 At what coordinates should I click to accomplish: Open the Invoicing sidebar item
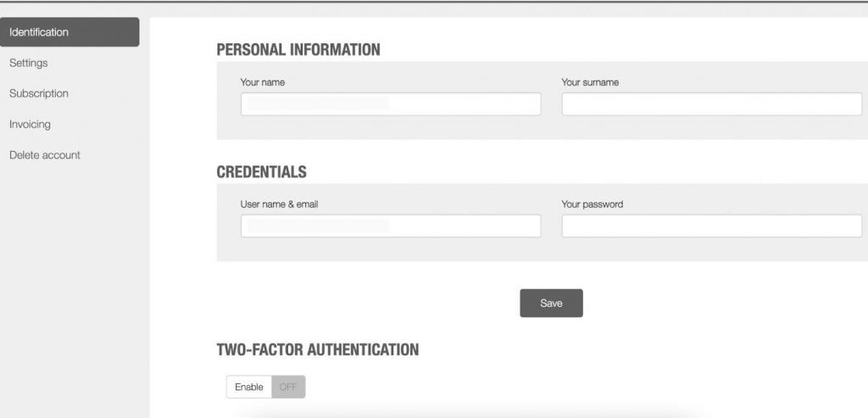pyautogui.click(x=30, y=125)
